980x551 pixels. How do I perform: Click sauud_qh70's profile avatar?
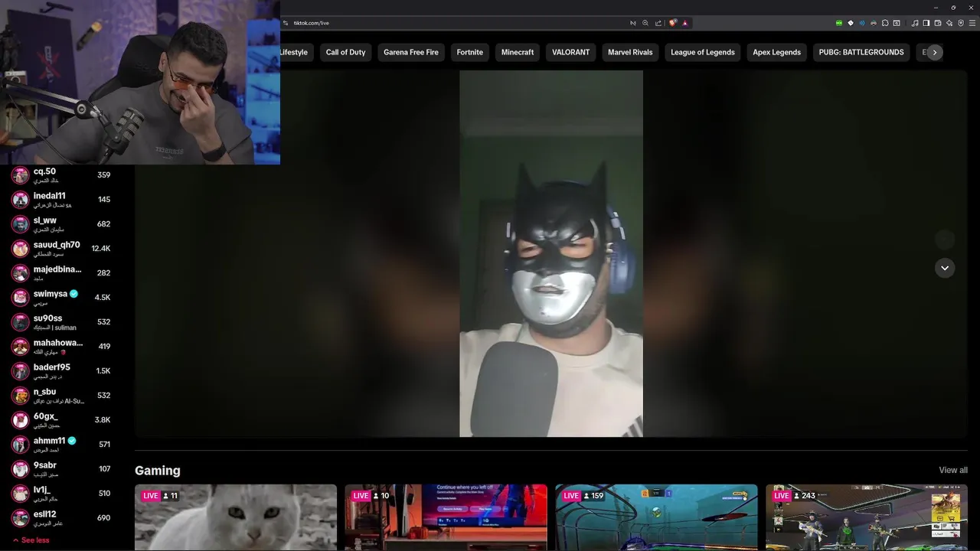[x=20, y=249]
